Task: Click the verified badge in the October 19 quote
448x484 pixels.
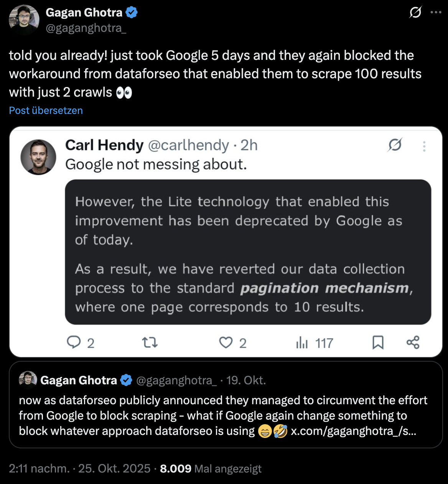Action: [x=126, y=380]
